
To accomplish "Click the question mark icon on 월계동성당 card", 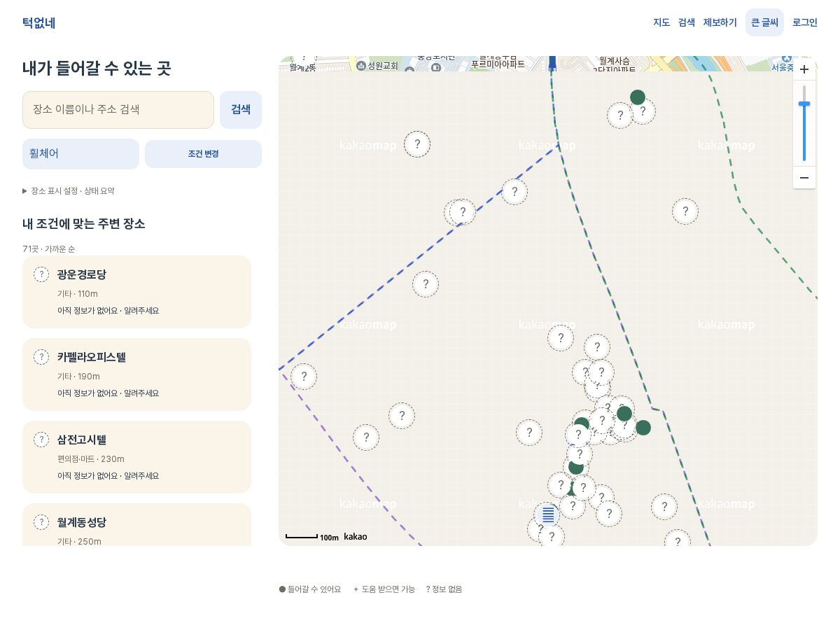I will (x=41, y=522).
